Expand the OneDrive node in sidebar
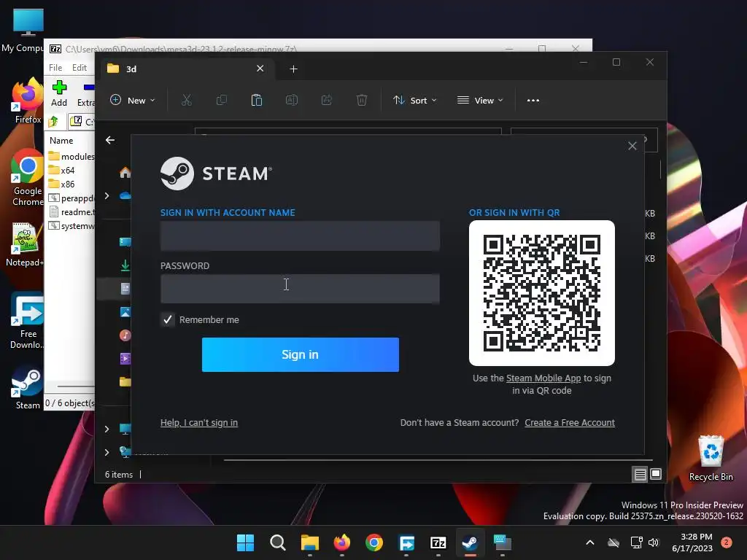This screenshot has width=747, height=560. 107,195
